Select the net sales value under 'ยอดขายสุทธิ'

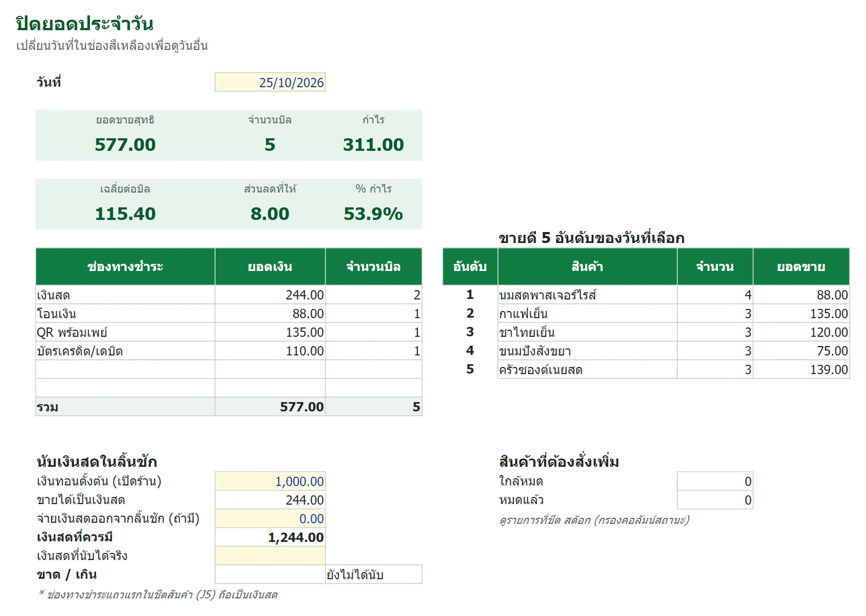click(125, 144)
